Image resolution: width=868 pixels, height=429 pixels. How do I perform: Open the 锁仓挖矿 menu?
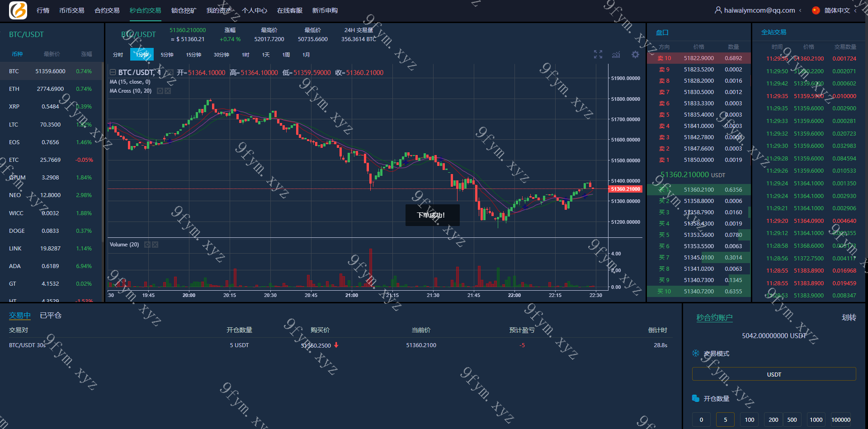point(184,10)
